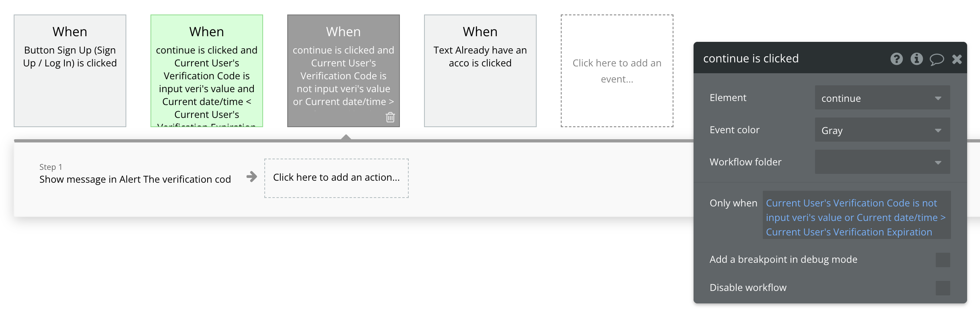Open the info icon in property panel
This screenshot has width=980, height=334.
tap(916, 59)
